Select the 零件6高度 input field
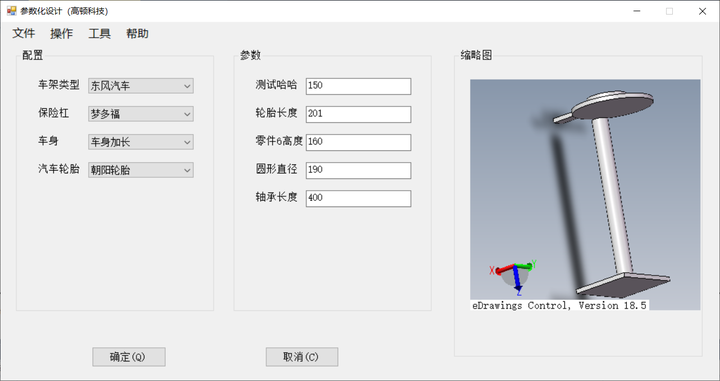The image size is (720, 381). tap(358, 142)
